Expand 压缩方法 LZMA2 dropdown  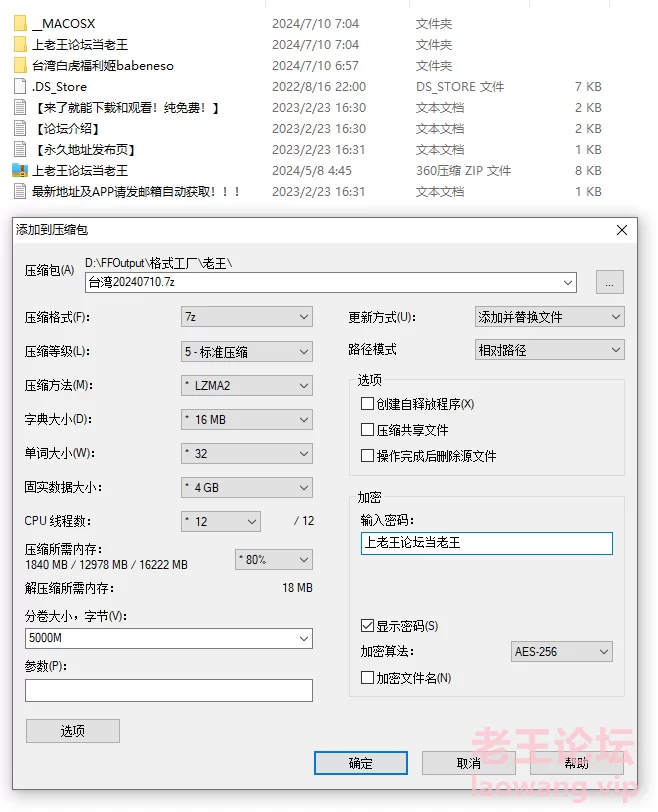(x=246, y=386)
